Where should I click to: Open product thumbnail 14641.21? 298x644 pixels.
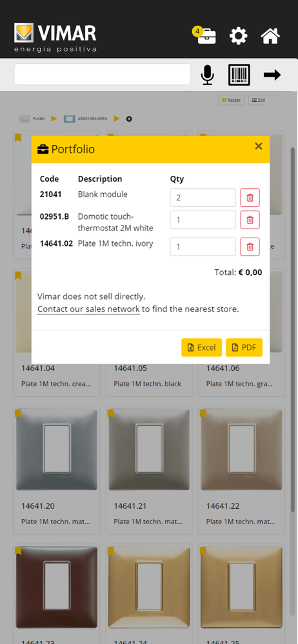point(149,450)
